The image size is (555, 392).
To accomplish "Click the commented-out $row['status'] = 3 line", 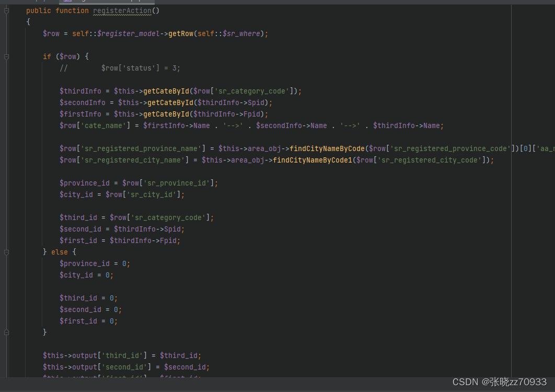I will coord(120,68).
